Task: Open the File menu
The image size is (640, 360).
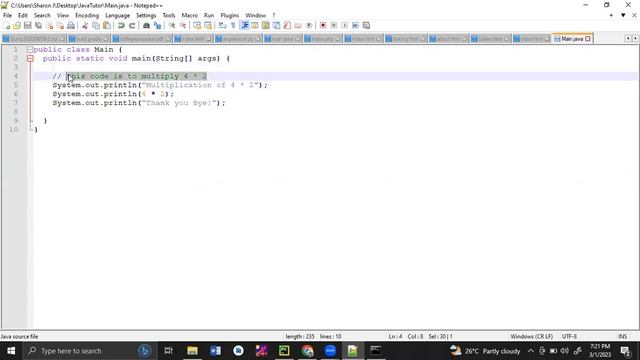Action: pyautogui.click(x=7, y=15)
